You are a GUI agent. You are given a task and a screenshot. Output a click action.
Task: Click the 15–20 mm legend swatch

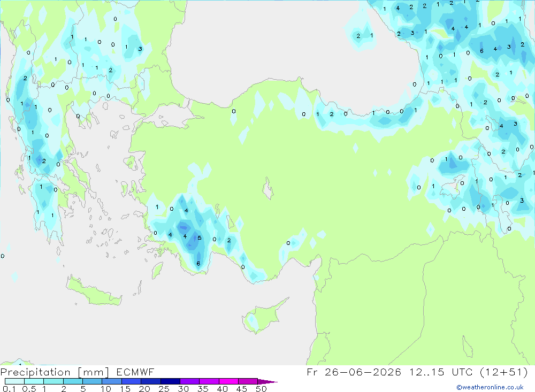click(x=131, y=381)
